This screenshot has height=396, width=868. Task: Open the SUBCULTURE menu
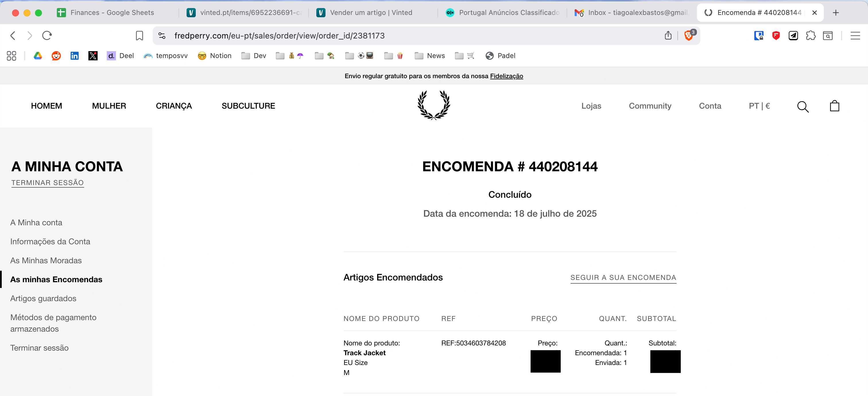(248, 106)
